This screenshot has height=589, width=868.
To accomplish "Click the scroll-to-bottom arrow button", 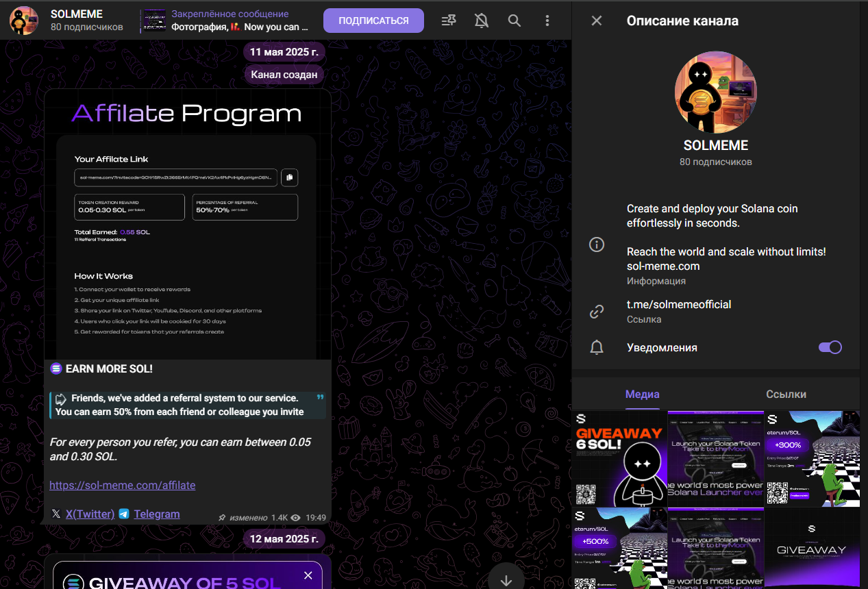I will (506, 579).
